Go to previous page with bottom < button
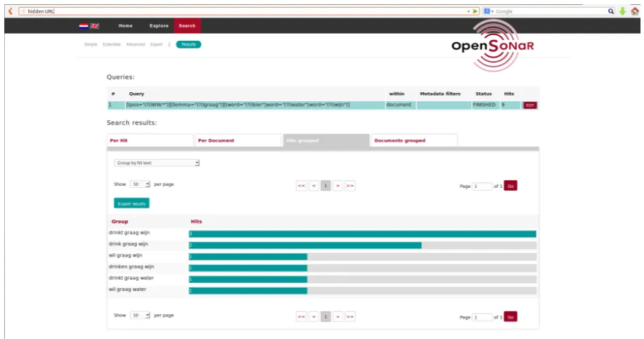This screenshot has width=644, height=339. [314, 316]
